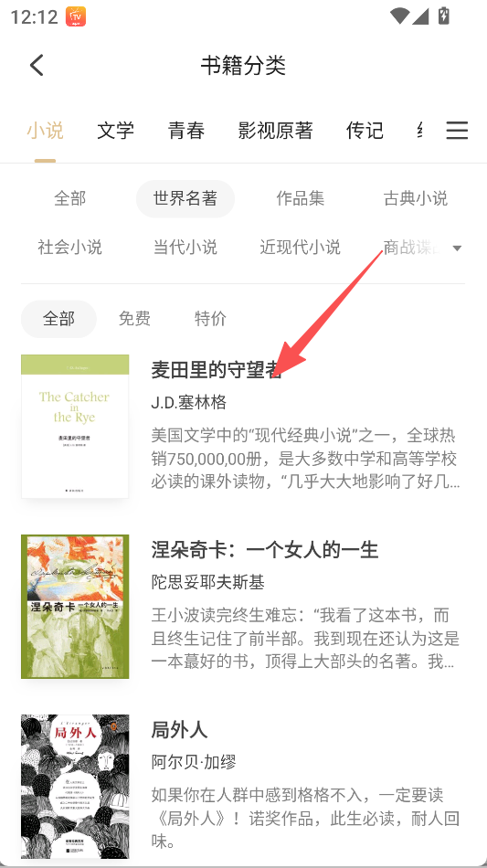The width and height of the screenshot is (487, 868).
Task: Filter by 特价 books
Action: [x=210, y=319]
